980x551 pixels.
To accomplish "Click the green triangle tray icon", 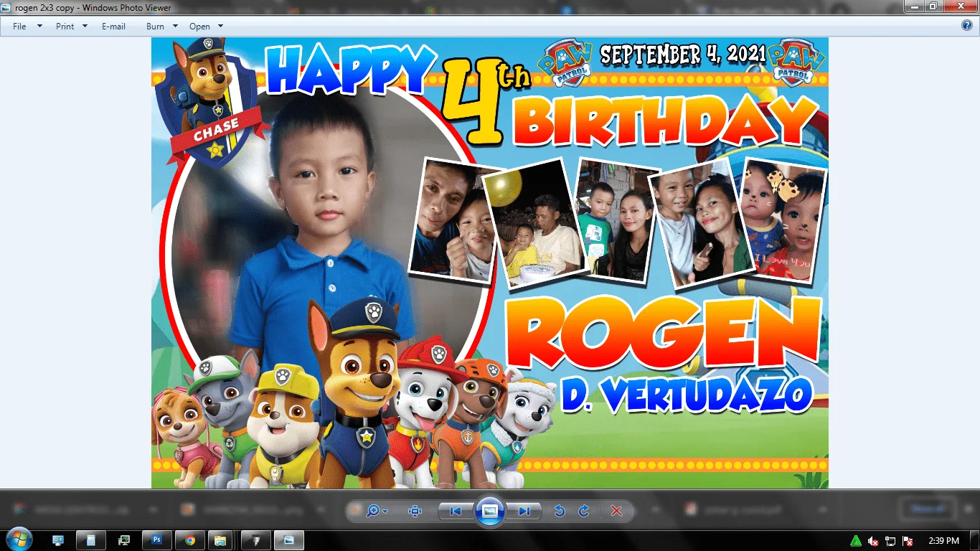I will click(856, 541).
